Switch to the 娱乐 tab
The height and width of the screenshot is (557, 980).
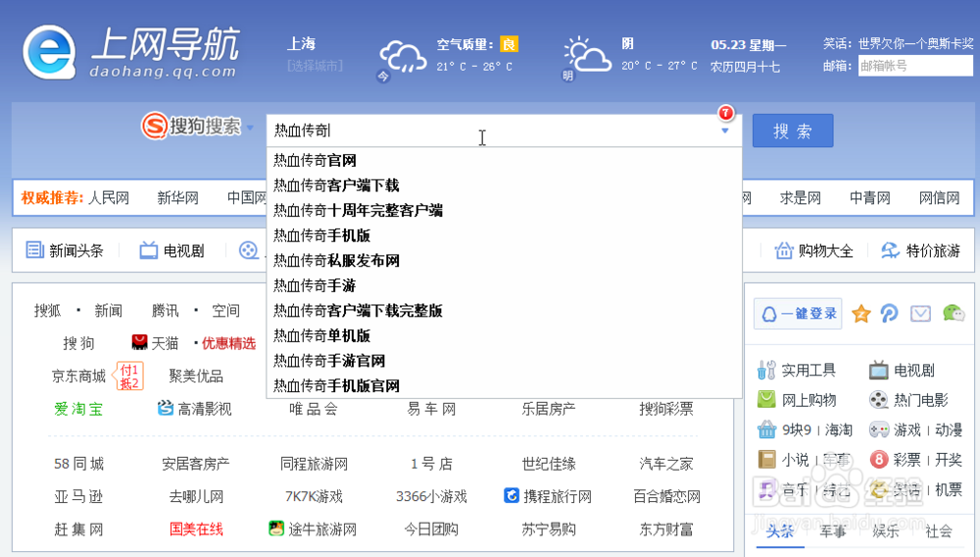pyautogui.click(x=886, y=532)
